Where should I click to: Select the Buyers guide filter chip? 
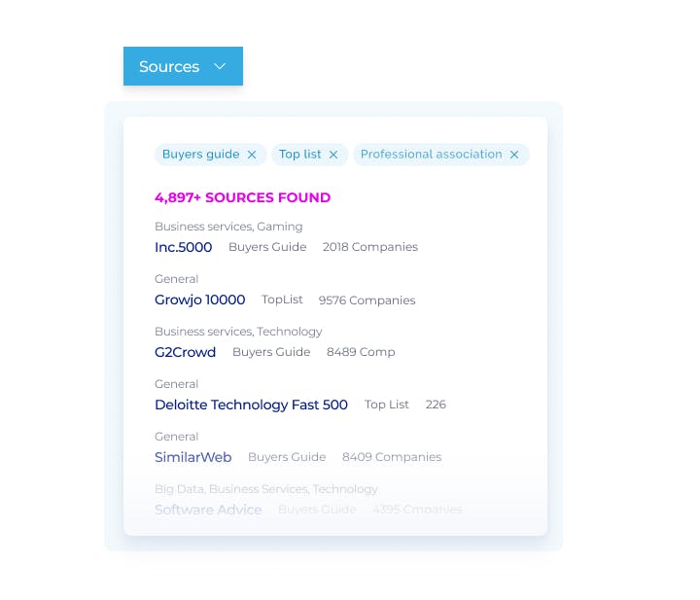200,155
